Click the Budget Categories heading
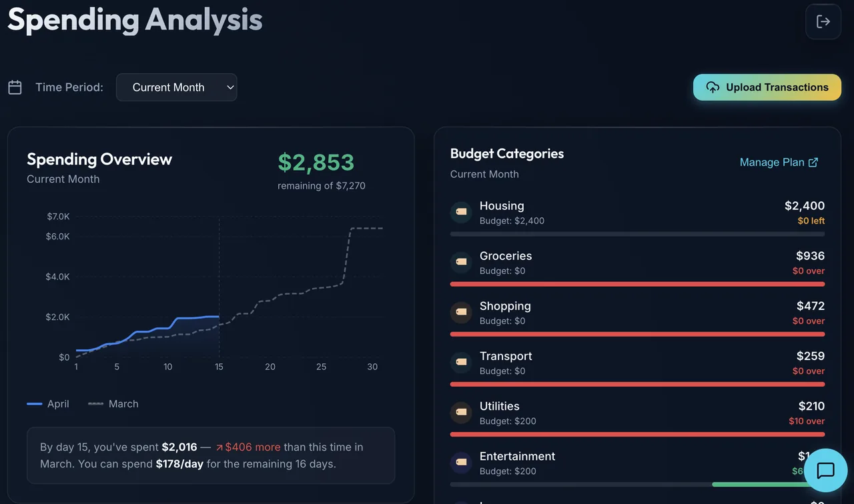This screenshot has width=854, height=504. [507, 153]
